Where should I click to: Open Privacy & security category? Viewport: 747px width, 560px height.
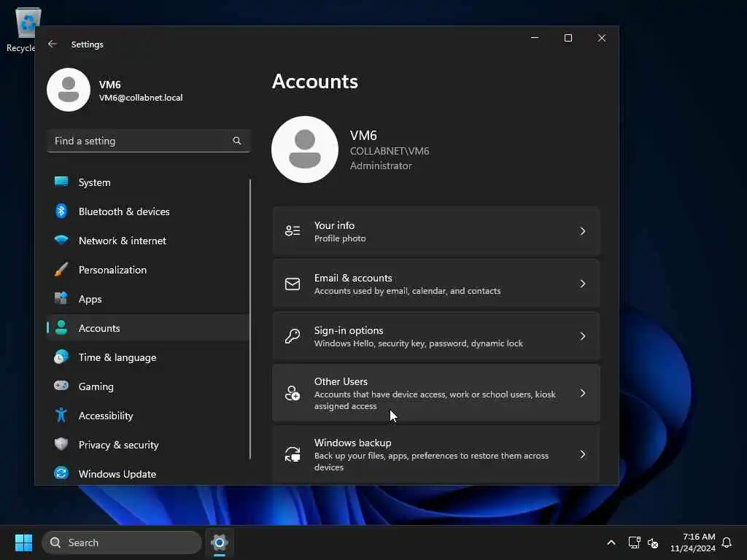(148, 444)
